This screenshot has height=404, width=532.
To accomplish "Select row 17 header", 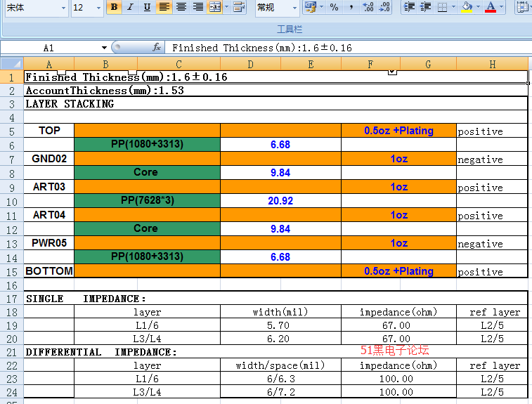I will (12, 299).
